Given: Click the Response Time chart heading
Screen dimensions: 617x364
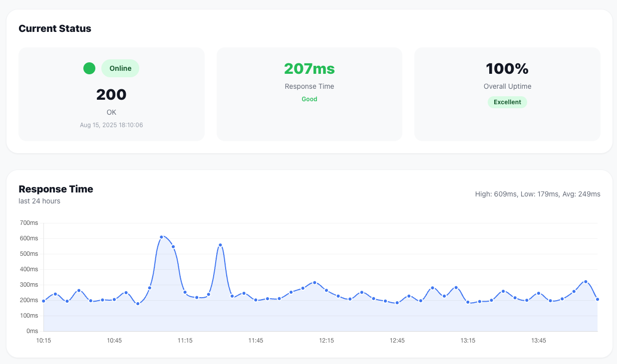Looking at the screenshot, I should (x=56, y=189).
